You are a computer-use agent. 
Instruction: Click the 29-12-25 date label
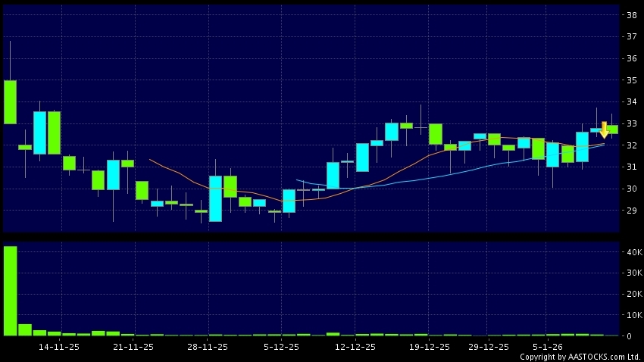point(489,347)
